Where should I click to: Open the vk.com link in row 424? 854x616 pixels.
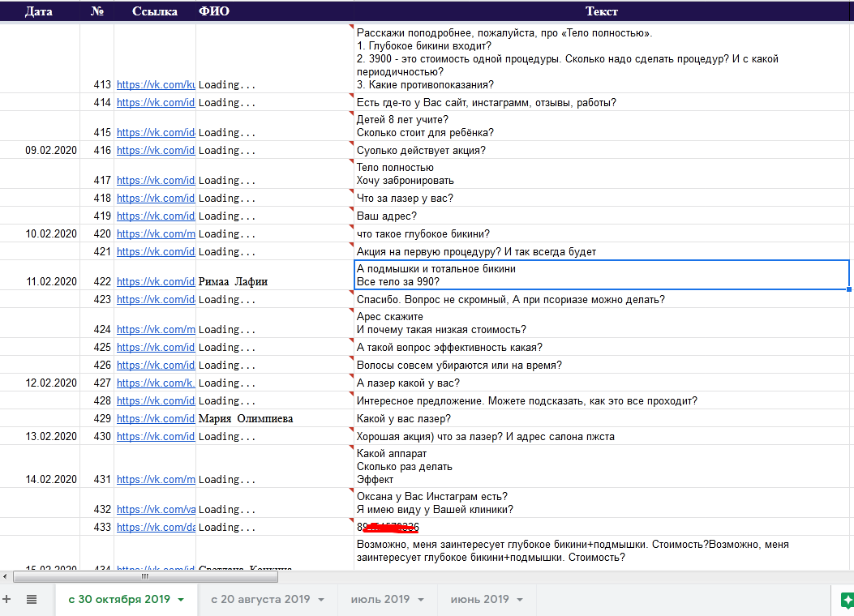[156, 330]
